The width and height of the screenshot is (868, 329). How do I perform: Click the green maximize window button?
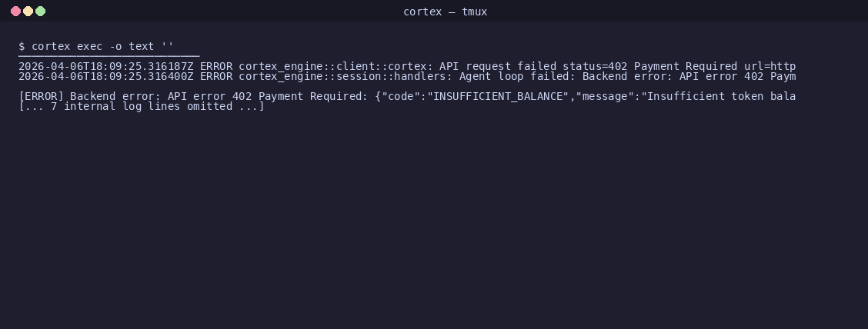pyautogui.click(x=41, y=11)
